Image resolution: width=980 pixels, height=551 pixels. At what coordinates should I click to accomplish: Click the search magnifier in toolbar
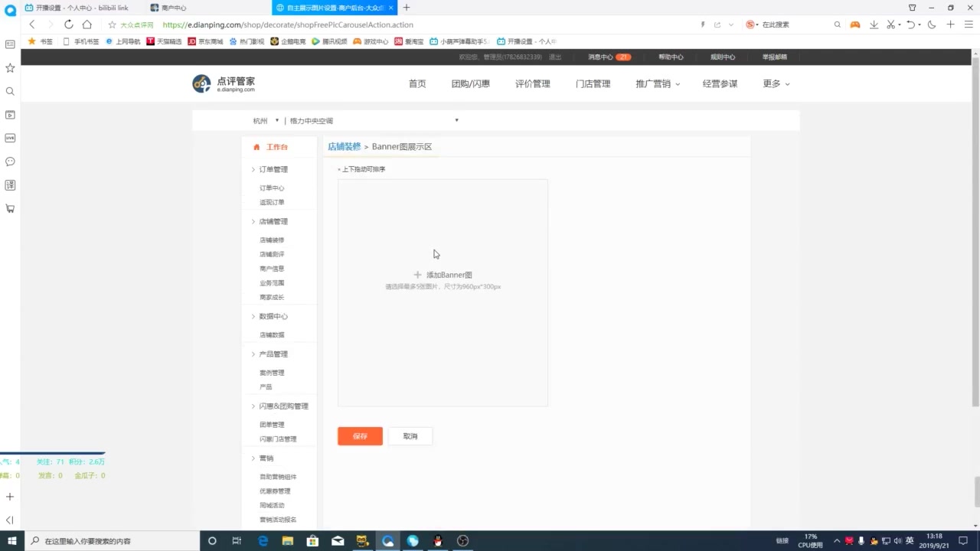(x=838, y=24)
